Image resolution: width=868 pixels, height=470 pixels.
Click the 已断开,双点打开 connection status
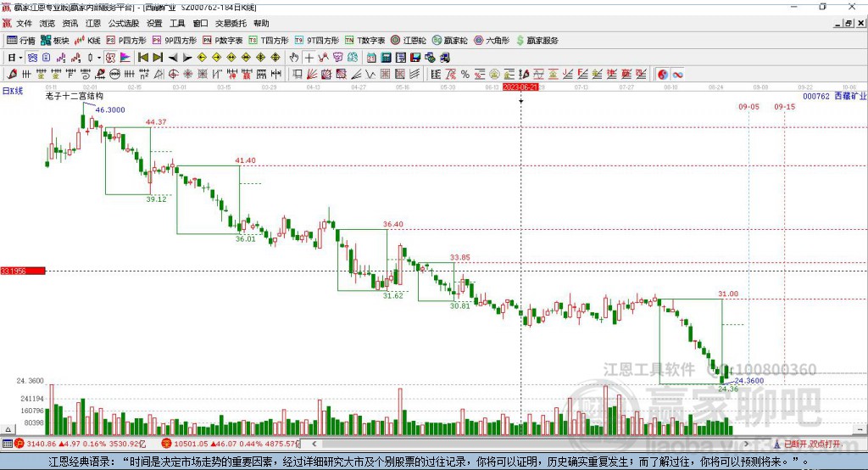[807, 444]
